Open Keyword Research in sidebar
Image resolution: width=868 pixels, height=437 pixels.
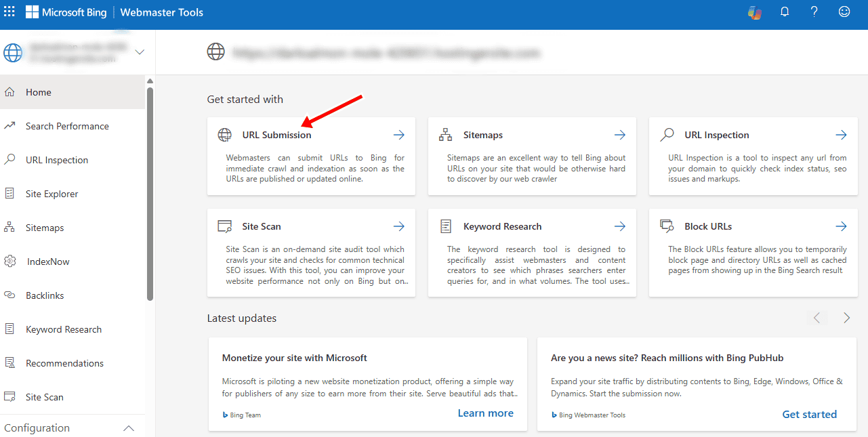(x=73, y=329)
